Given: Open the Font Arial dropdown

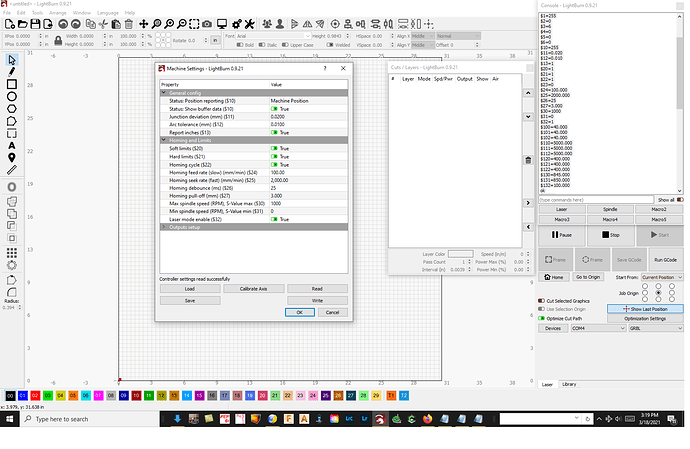Looking at the screenshot, I should (x=273, y=36).
